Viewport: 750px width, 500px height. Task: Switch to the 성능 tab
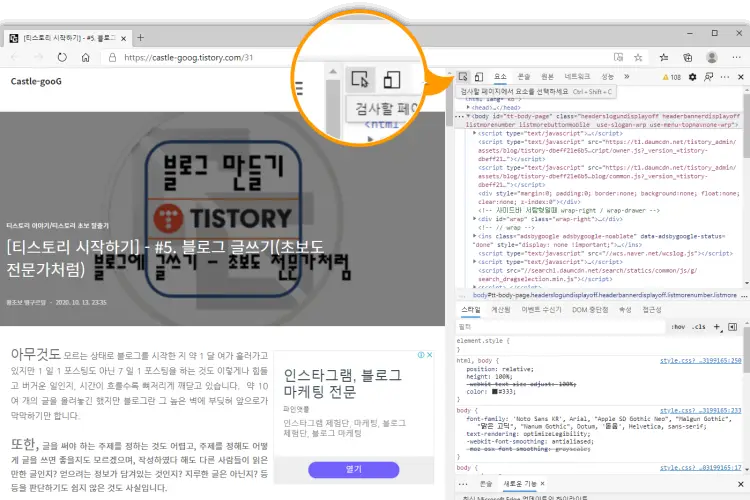607,77
